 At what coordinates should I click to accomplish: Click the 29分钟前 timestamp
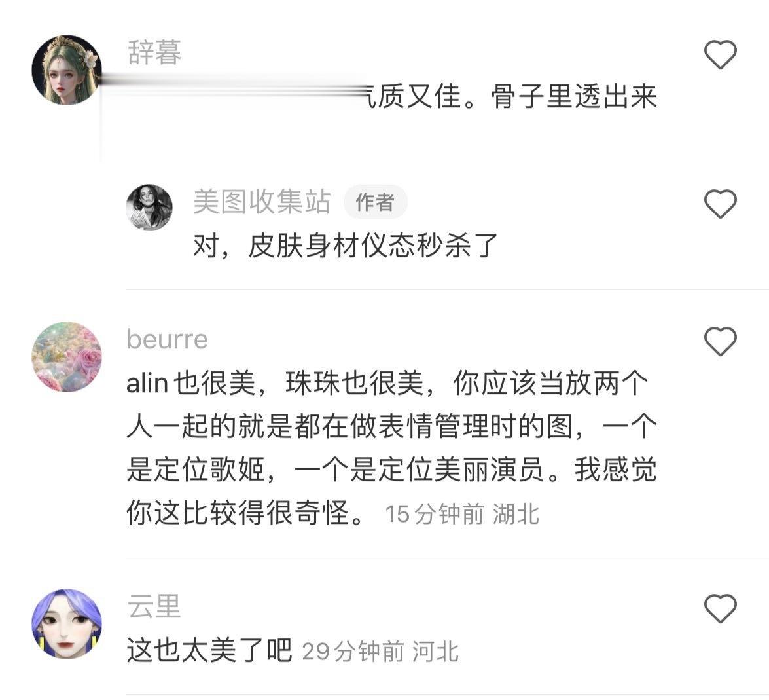[353, 652]
